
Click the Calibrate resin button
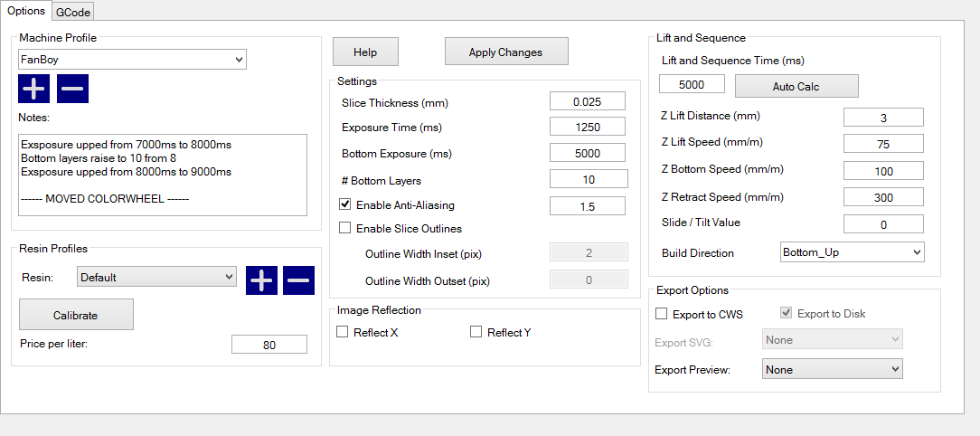pos(76,316)
